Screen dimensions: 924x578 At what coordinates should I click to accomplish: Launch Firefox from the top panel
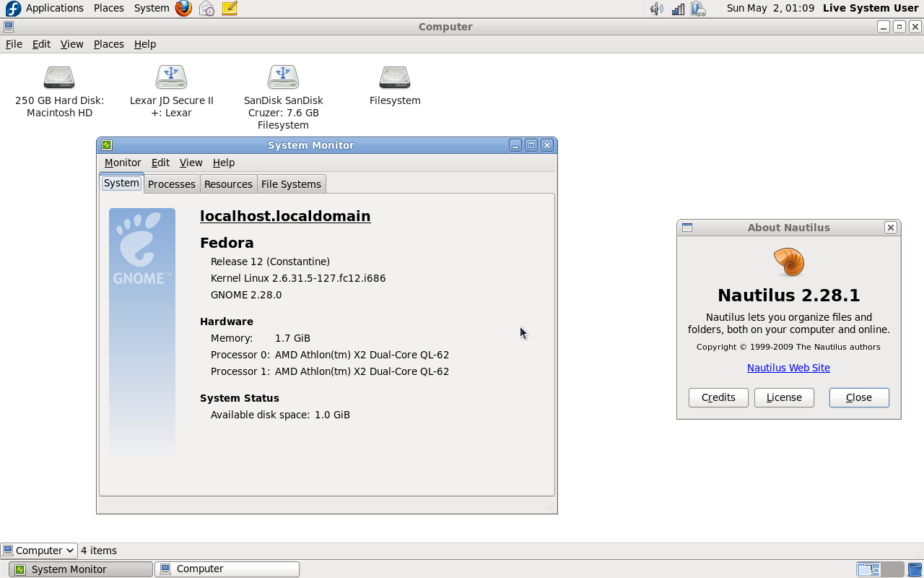click(x=184, y=9)
